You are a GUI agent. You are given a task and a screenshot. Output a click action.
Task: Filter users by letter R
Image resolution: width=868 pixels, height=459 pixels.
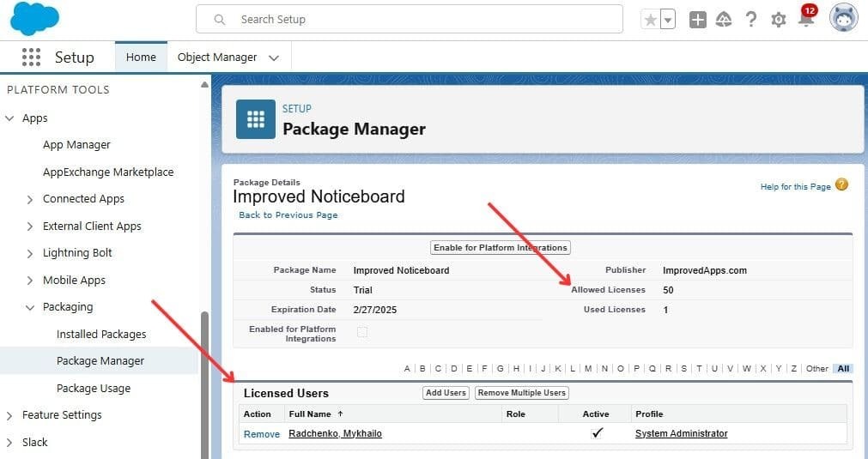pyautogui.click(x=668, y=368)
